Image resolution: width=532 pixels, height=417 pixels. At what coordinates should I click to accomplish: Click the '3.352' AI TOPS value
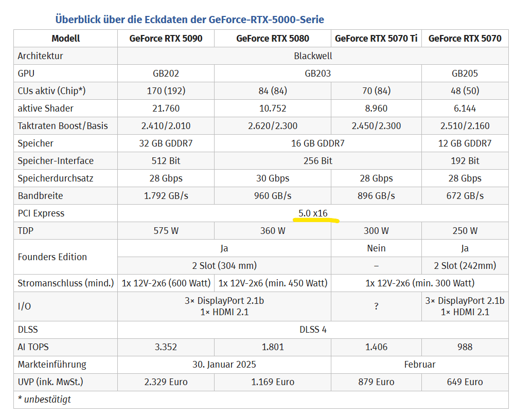pos(166,347)
